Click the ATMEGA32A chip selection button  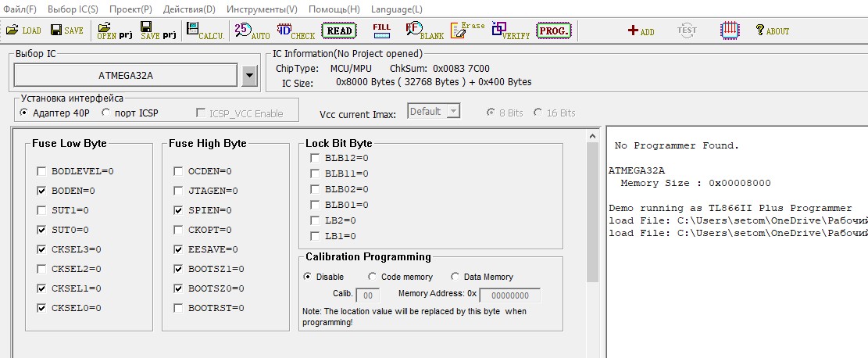(x=125, y=76)
